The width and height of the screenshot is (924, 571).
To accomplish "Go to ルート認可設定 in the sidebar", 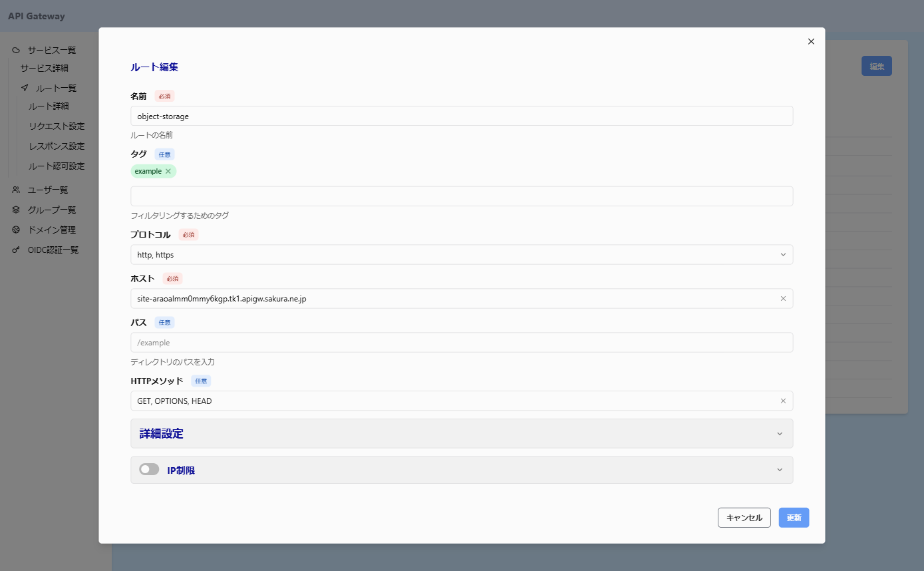I will point(57,166).
